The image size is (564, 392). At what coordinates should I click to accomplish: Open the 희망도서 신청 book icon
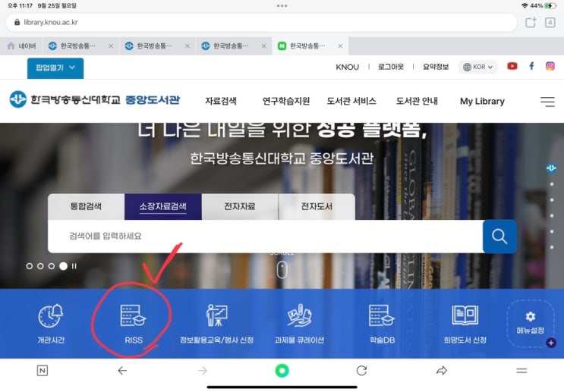pos(465,315)
